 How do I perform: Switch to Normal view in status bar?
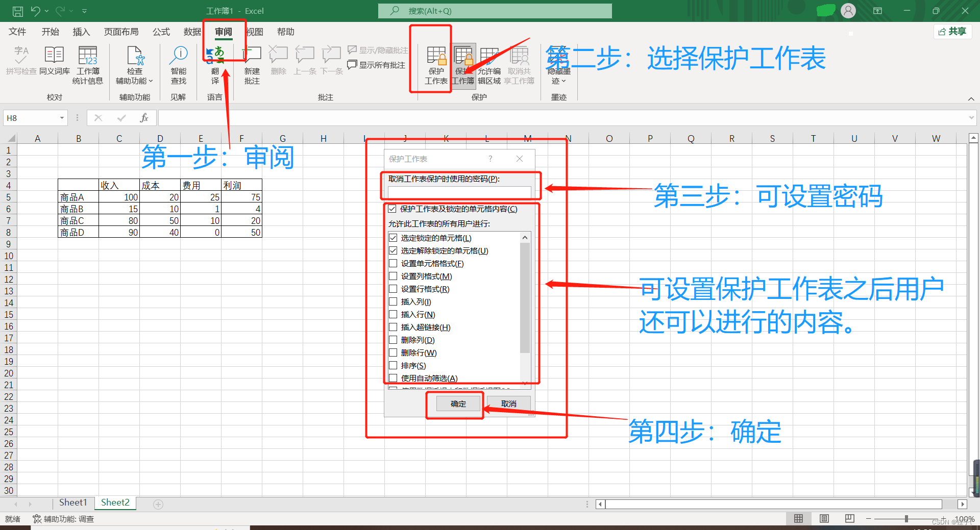(x=799, y=519)
